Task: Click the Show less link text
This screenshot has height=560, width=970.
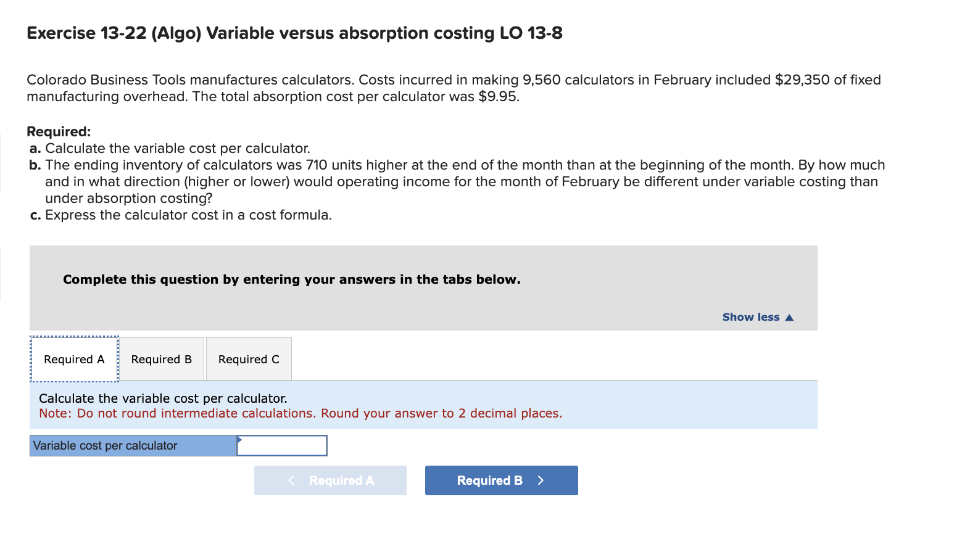Action: click(750, 316)
